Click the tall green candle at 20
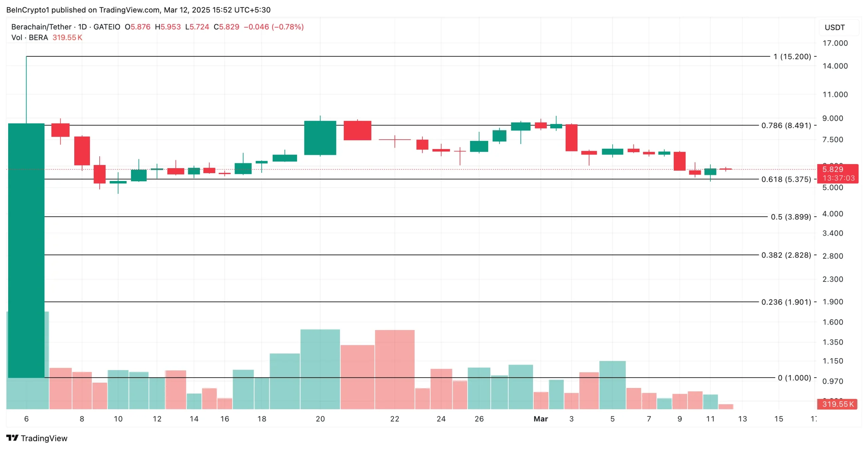Viewport: 868px width, 449px height. click(320, 138)
